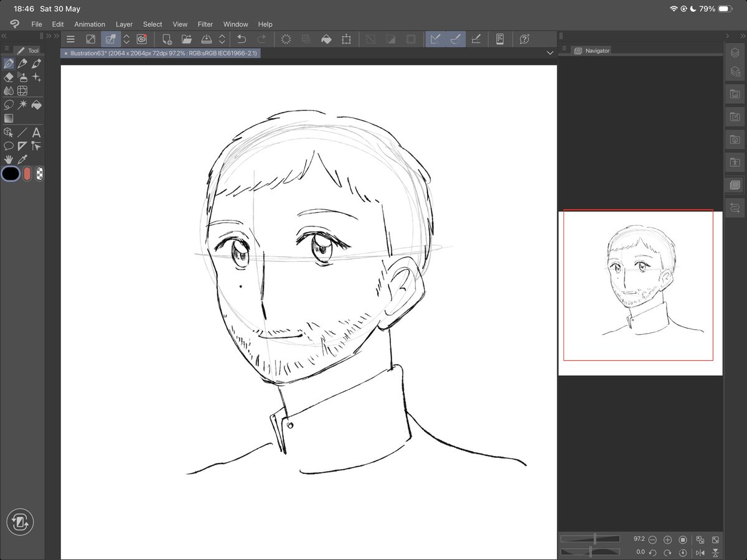Undo the last stroke

242,39
